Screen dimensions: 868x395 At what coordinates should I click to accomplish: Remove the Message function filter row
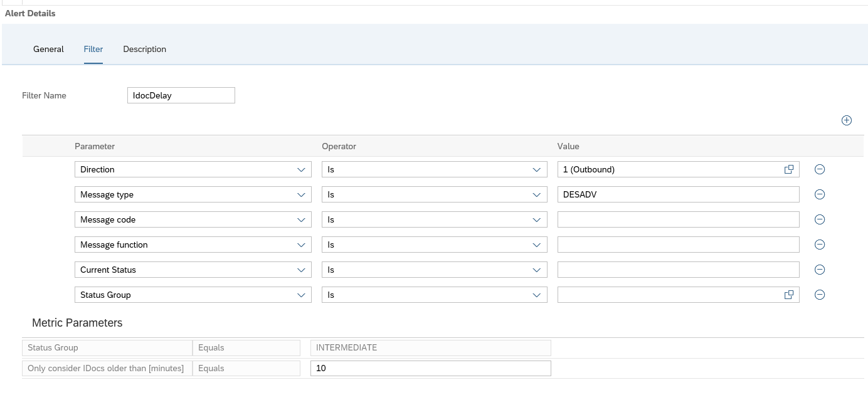(819, 245)
